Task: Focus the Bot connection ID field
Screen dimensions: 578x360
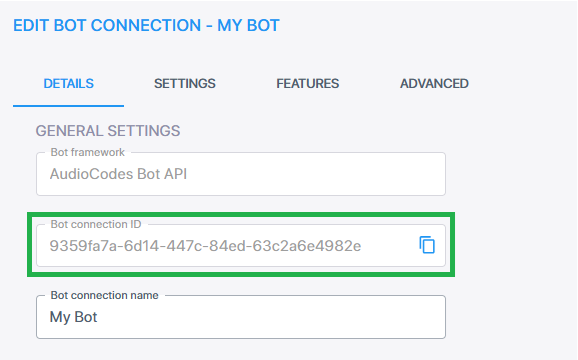Action: click(x=241, y=245)
